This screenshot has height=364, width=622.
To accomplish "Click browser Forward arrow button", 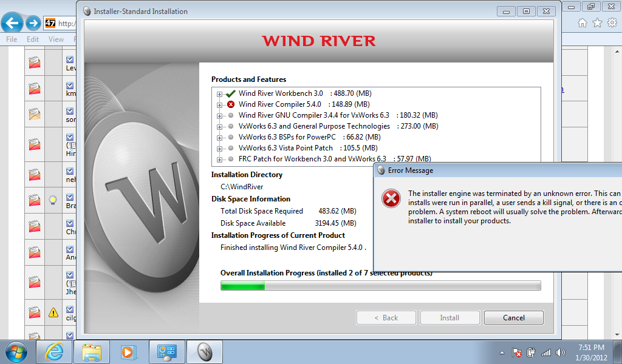I will point(33,23).
